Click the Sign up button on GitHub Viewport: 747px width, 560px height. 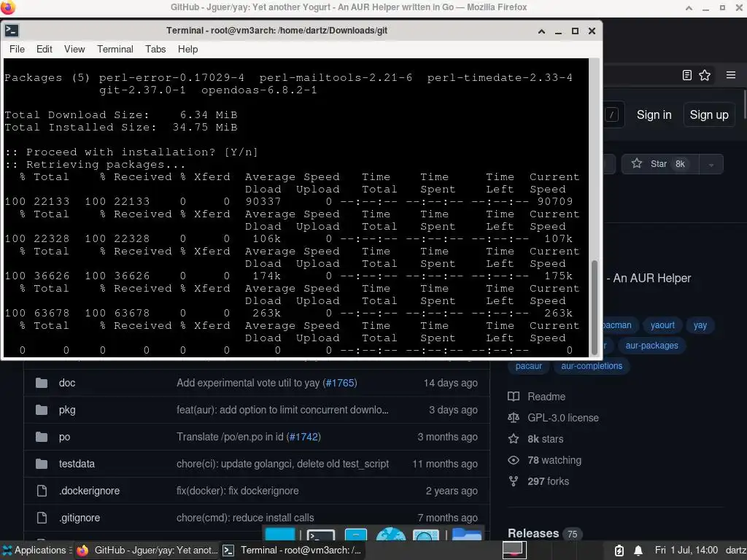(709, 114)
